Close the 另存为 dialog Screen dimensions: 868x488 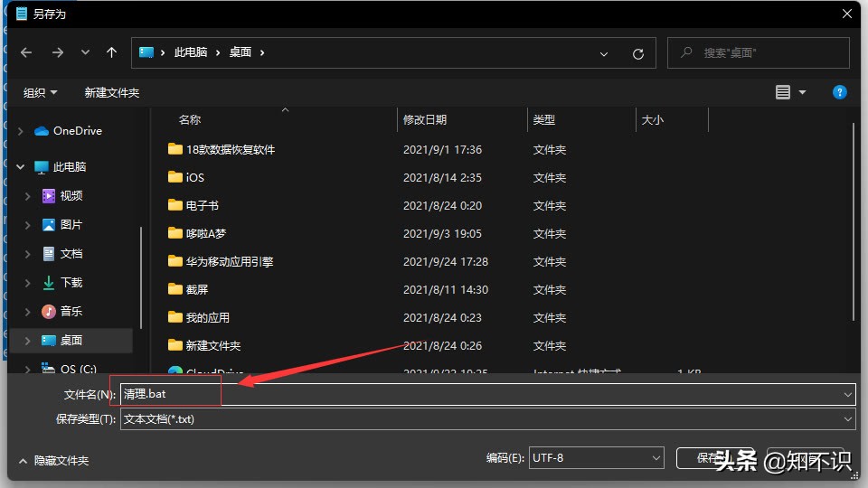(847, 14)
